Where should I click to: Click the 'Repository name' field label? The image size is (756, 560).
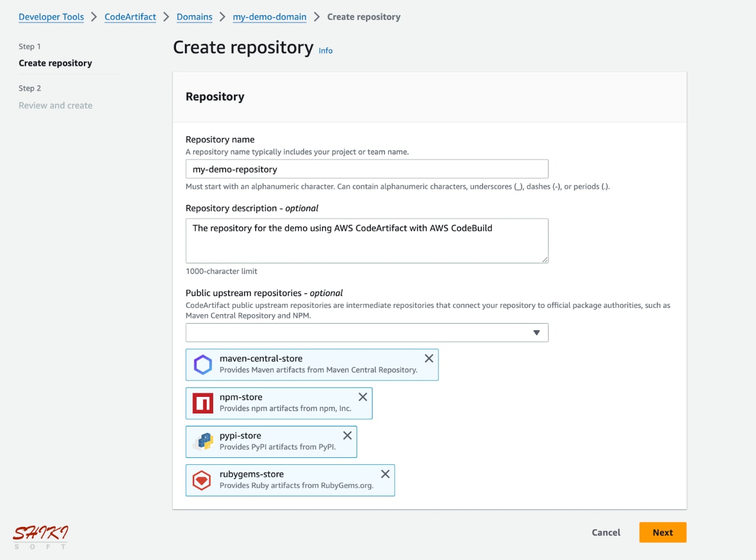click(x=220, y=139)
